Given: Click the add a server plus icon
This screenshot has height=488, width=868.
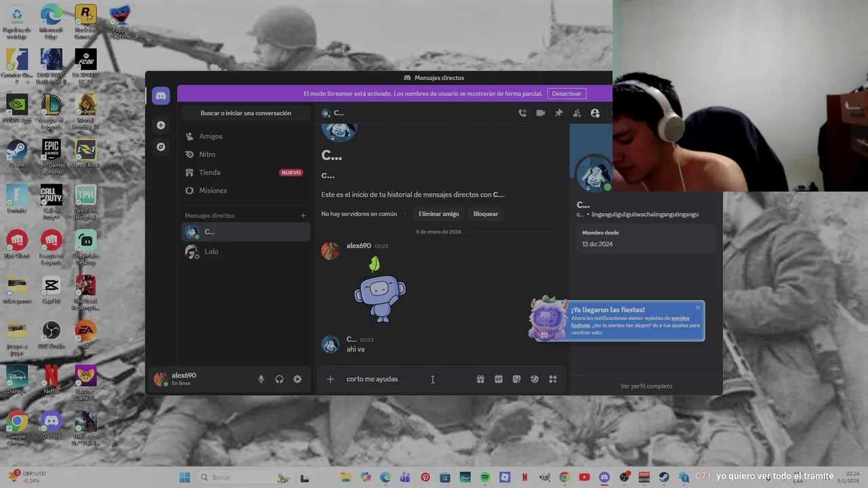Looking at the screenshot, I should click(161, 125).
